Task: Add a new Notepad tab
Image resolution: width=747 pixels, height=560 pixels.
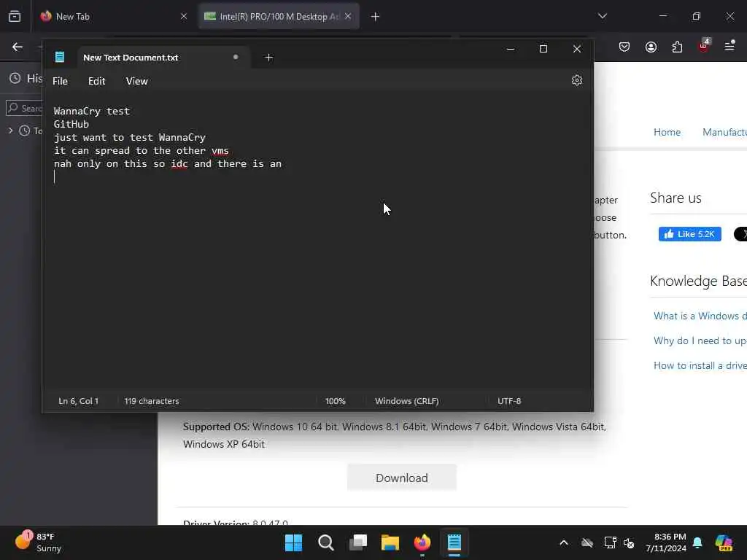Action: (268, 57)
